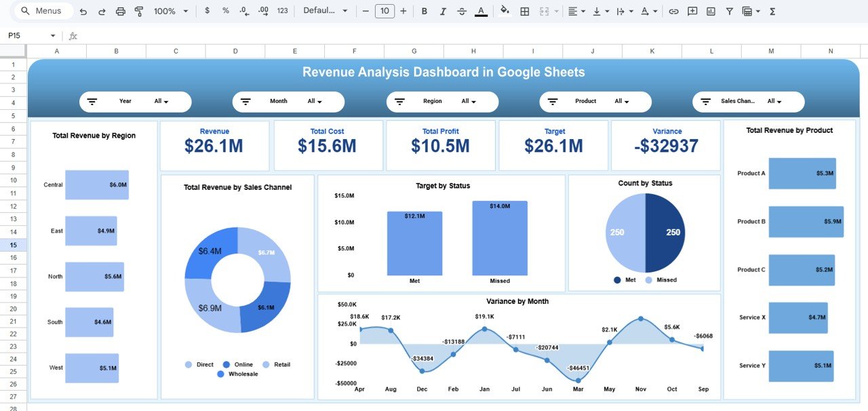This screenshot has height=411, width=868.
Task: Toggle strikethrough formatting
Action: pos(461,11)
